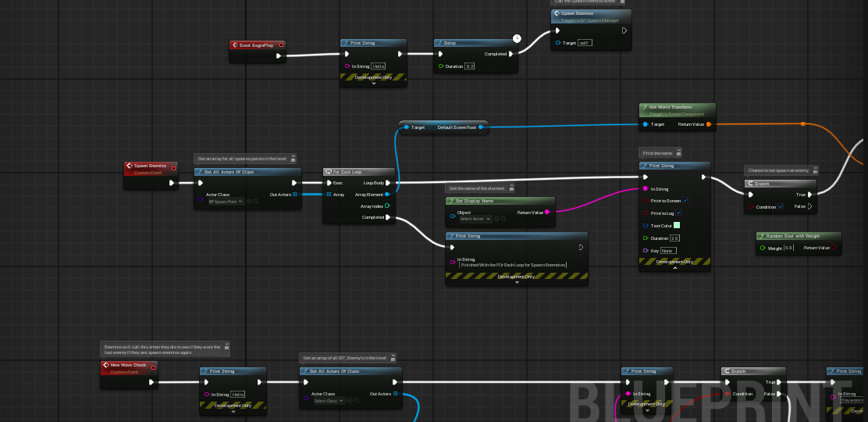
Task: Click the Spawn Enemies custom event icon
Action: click(129, 166)
